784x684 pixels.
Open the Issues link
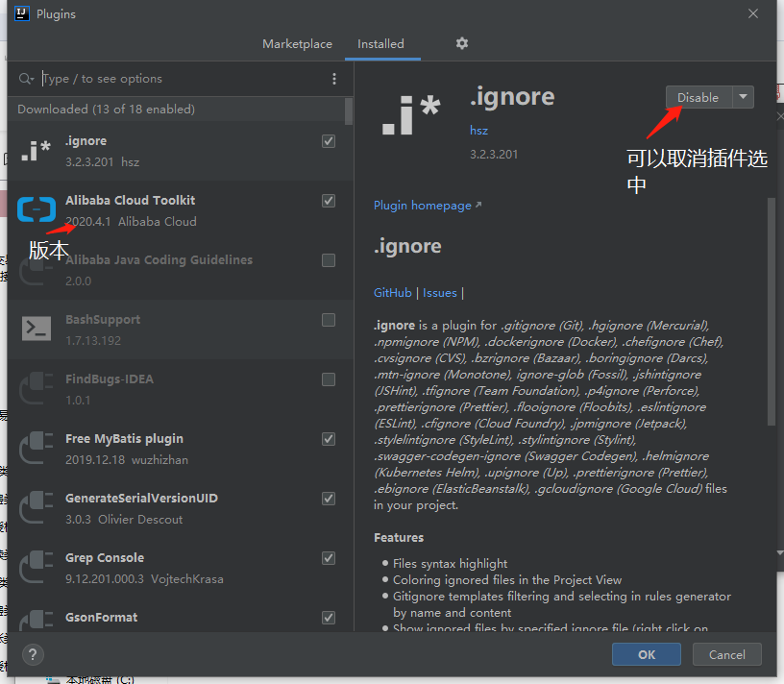[439, 292]
